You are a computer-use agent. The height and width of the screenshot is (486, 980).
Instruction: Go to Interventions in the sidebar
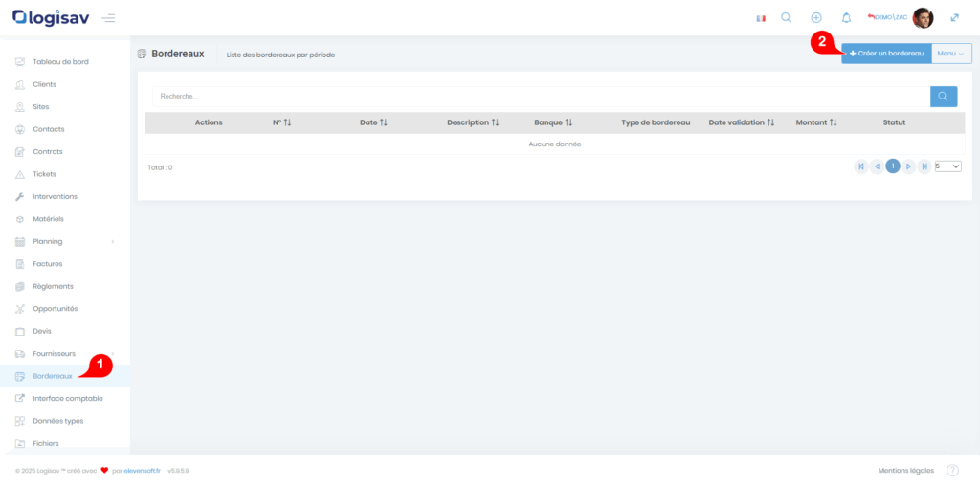click(55, 197)
